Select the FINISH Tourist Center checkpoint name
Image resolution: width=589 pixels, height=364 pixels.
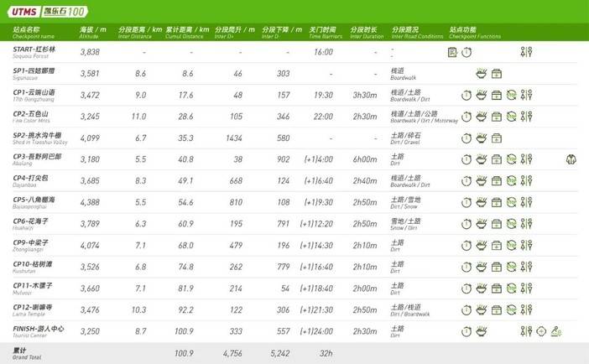coord(39,330)
